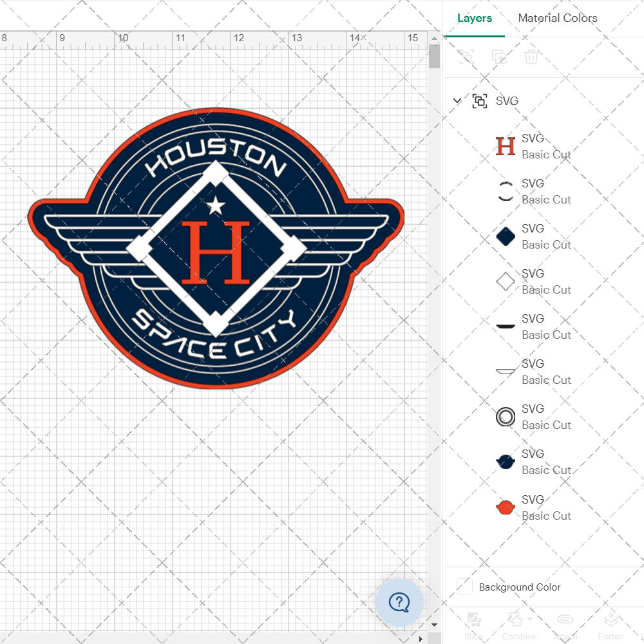Select the navy badge shape layer
The height and width of the screenshot is (644, 644).
[x=506, y=462]
